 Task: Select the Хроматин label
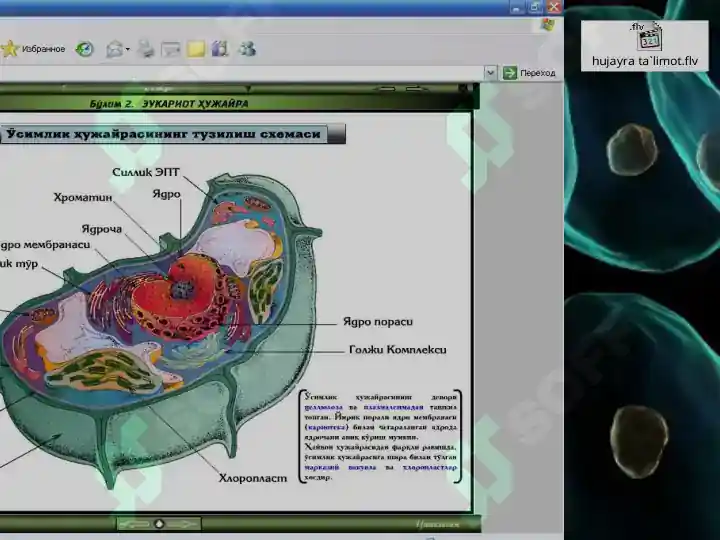click(83, 197)
